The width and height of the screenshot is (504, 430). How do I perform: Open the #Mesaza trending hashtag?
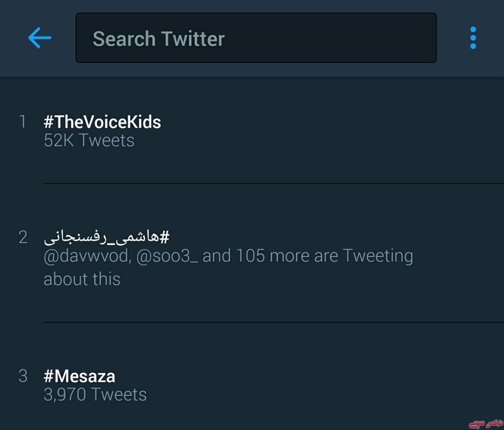click(80, 376)
